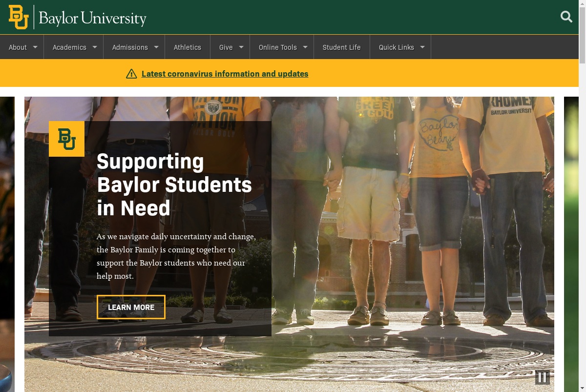Click the hero paragraph about Baylor Family
The height and width of the screenshot is (392, 586).
coord(176,256)
